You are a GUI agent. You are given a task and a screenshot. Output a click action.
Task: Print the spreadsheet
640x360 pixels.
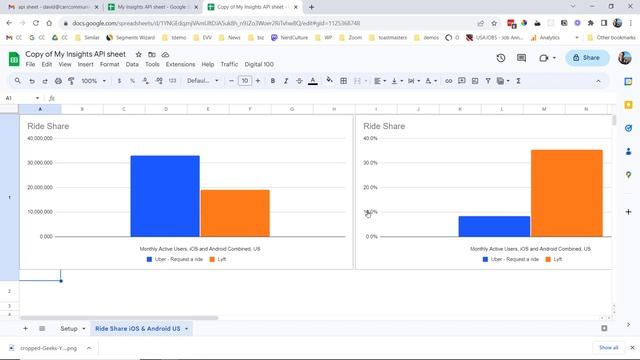58,81
